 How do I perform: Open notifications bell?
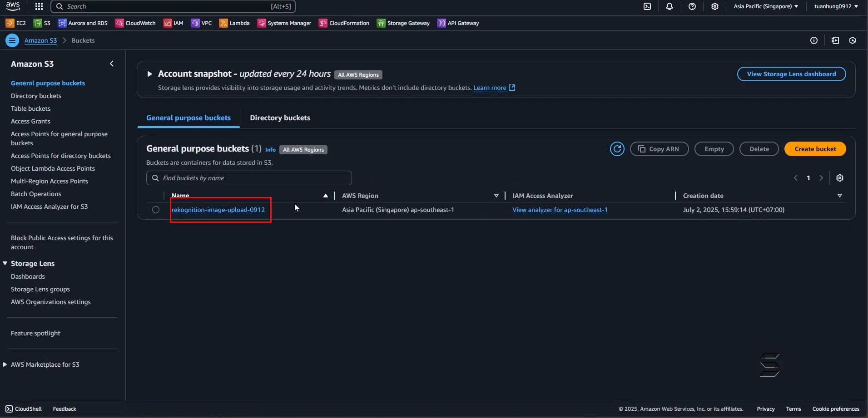pyautogui.click(x=670, y=6)
